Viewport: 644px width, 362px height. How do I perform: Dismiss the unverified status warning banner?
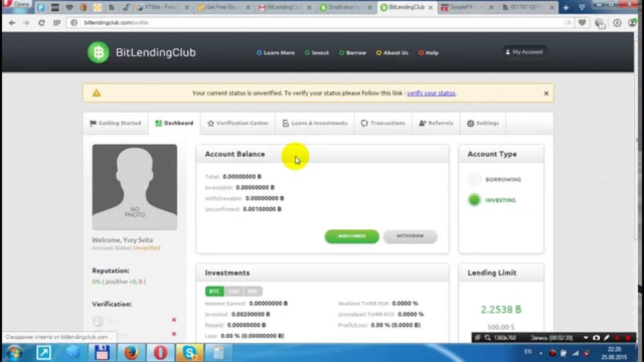pyautogui.click(x=546, y=93)
